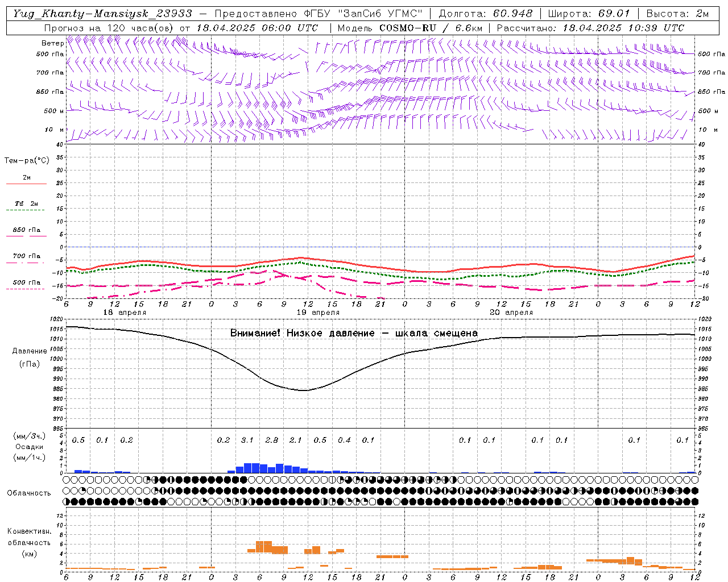Screen dimensions: 728x582
Task: Click the precipitation value '0.4'
Action: point(344,440)
